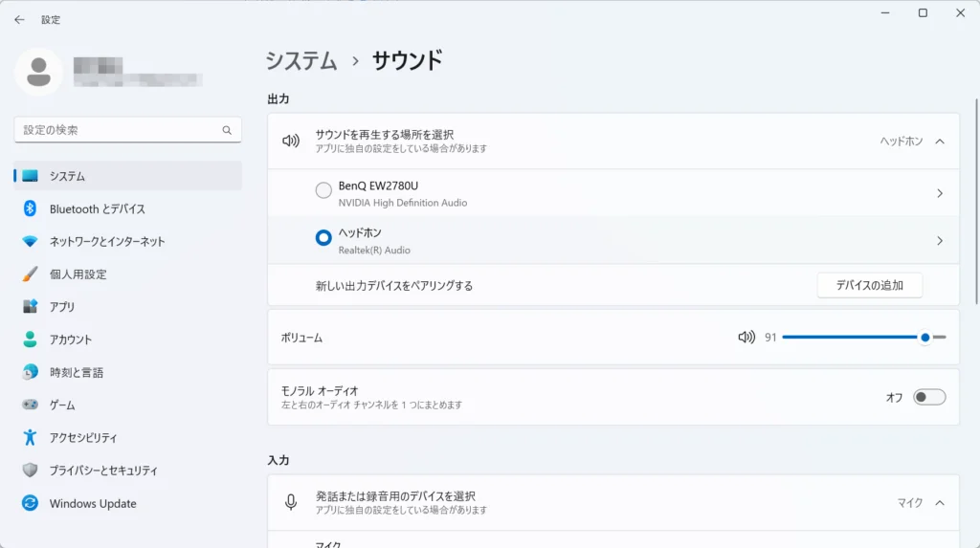The height and width of the screenshot is (548, 980).
Task: Click the アクセシビリティ person icon
Action: coord(30,438)
